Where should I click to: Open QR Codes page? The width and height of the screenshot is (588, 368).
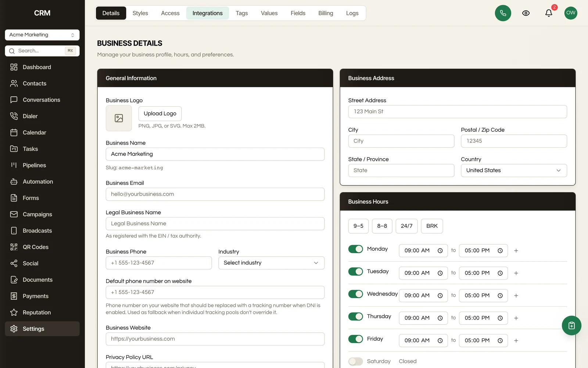click(x=42, y=247)
